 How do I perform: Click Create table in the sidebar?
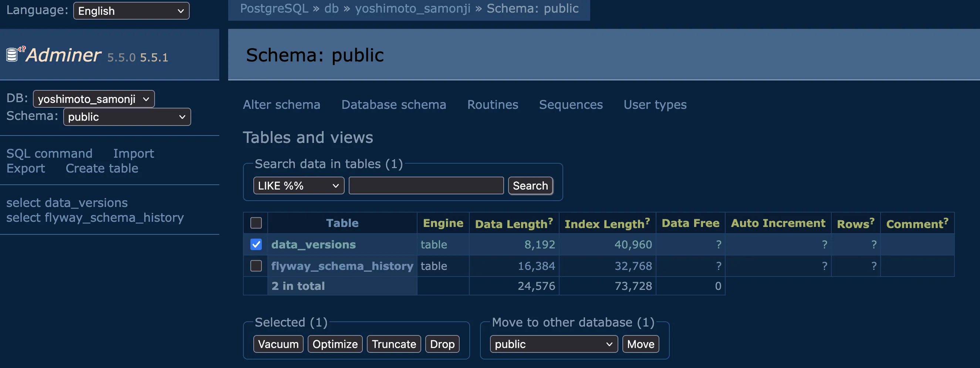pyautogui.click(x=102, y=168)
